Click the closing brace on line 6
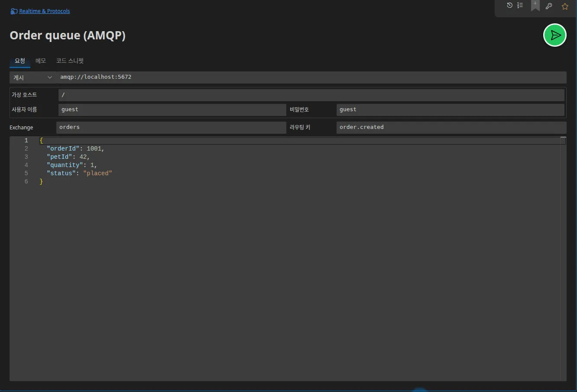This screenshot has width=577, height=392. pos(41,182)
